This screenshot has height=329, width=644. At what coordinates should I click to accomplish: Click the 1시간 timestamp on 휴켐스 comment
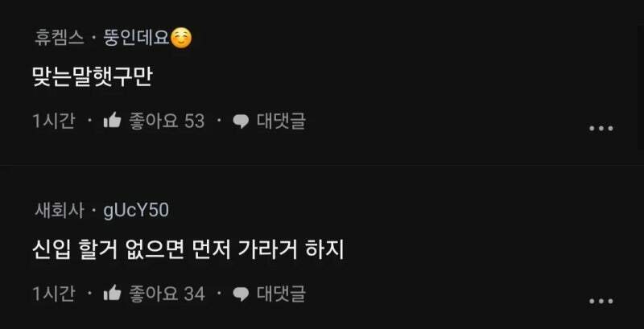tap(54, 121)
